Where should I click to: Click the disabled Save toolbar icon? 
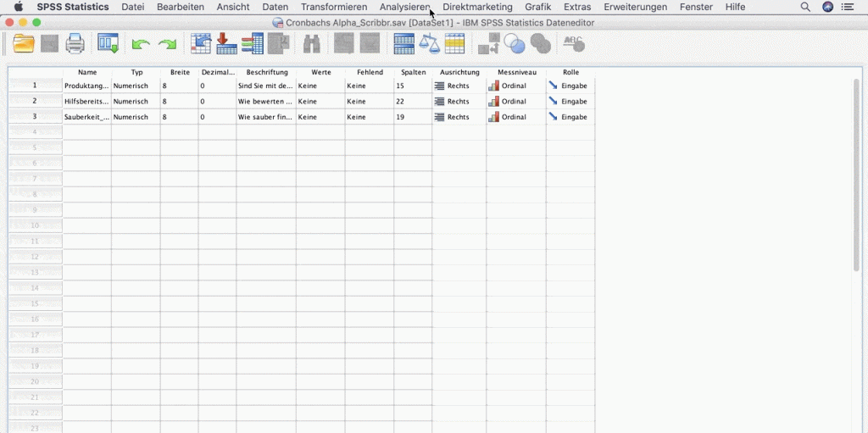[50, 44]
